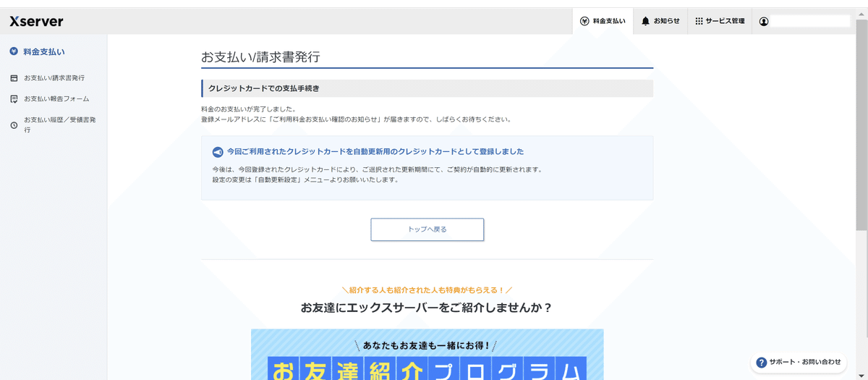Screen dimensions: 868x380
Task: Open サービス管理 menu
Action: (720, 21)
